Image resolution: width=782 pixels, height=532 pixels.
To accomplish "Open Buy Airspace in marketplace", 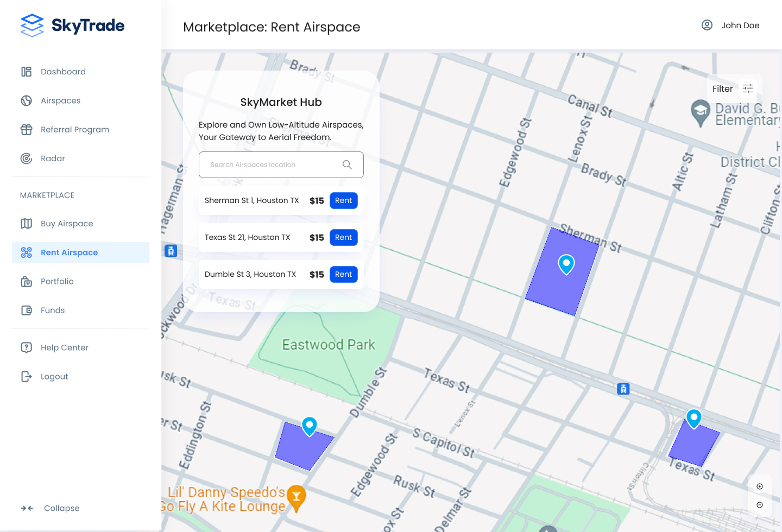I will [x=67, y=224].
